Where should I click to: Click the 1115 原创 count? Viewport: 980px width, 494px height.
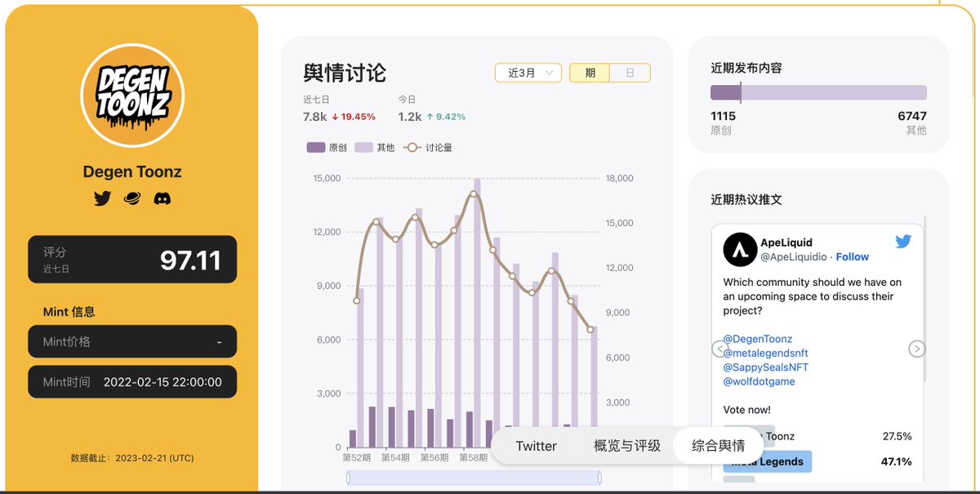(x=723, y=116)
